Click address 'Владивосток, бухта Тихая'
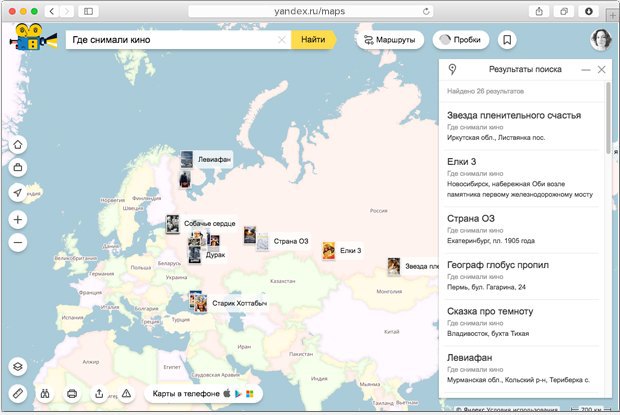Screen dimensions: 620x415 488,333
